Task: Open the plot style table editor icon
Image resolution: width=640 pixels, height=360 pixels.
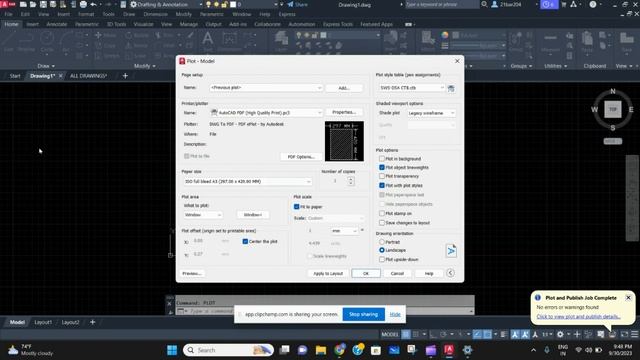Action: [x=451, y=88]
